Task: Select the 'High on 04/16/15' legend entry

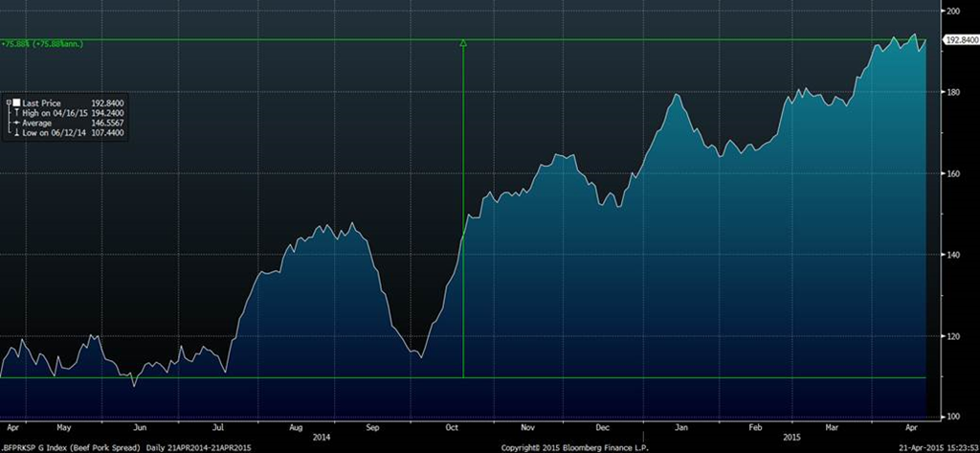Action: [55, 113]
